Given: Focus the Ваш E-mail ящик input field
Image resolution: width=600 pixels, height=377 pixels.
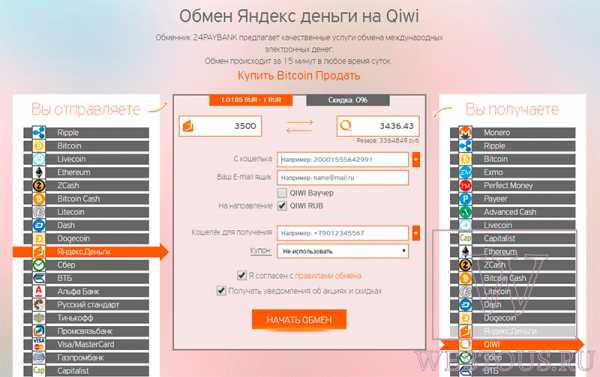Looking at the screenshot, I should pos(343,178).
